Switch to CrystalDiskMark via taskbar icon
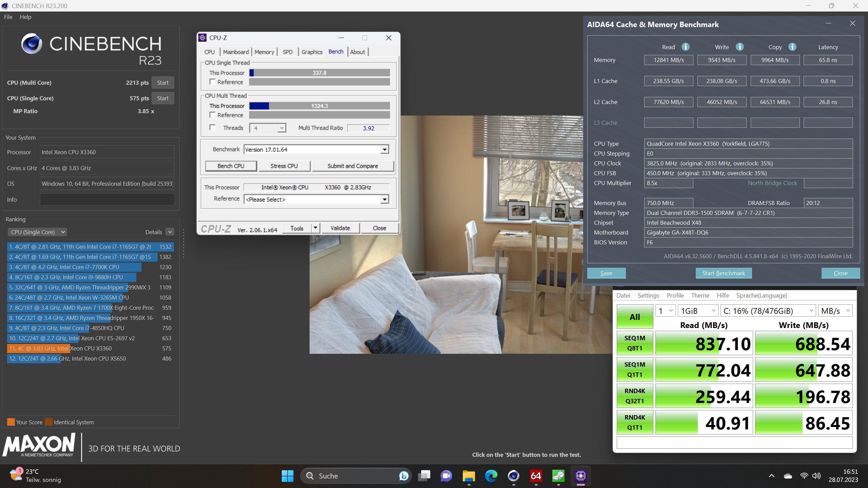 tap(558, 476)
